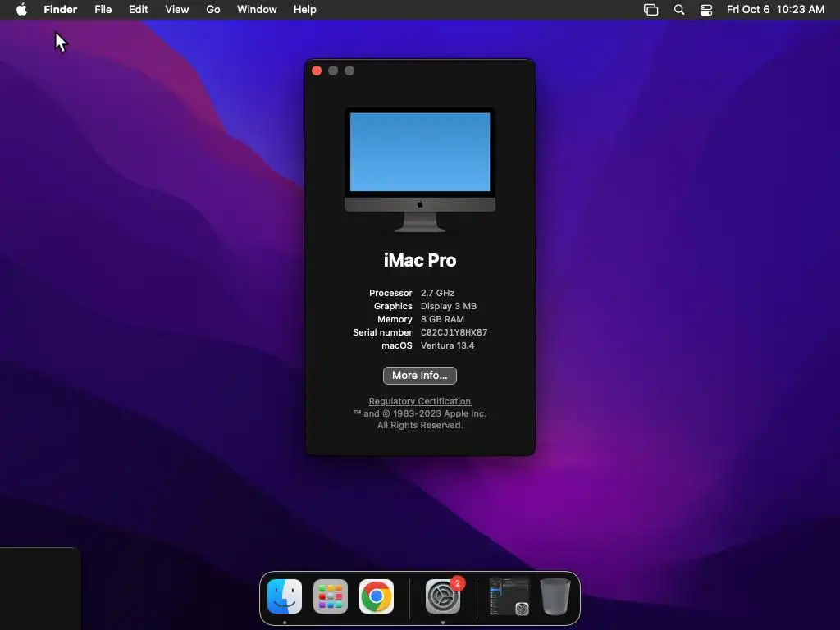Viewport: 840px width, 630px height.
Task: Open Stage Manager from the menu bar
Action: pos(651,10)
